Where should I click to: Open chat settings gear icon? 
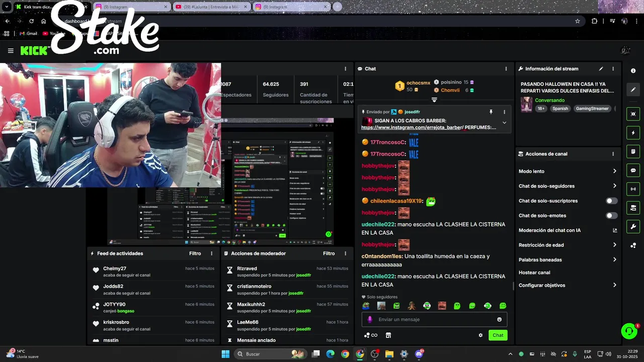pyautogui.click(x=480, y=335)
